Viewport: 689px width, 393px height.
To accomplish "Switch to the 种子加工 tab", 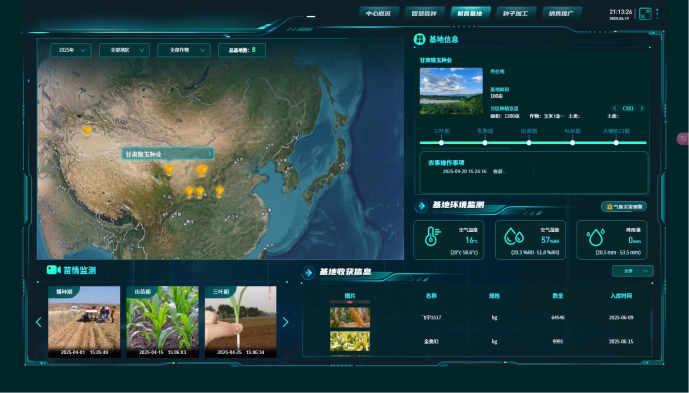I will pos(515,13).
